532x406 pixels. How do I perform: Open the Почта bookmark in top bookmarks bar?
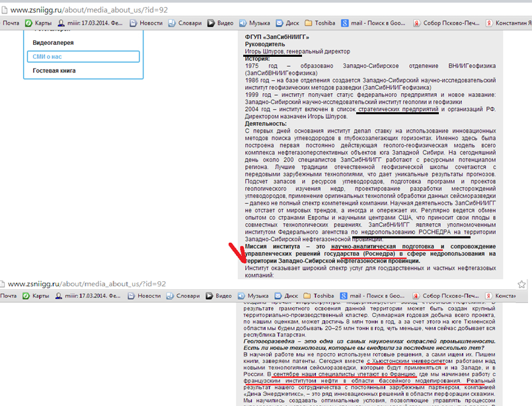tap(11, 23)
